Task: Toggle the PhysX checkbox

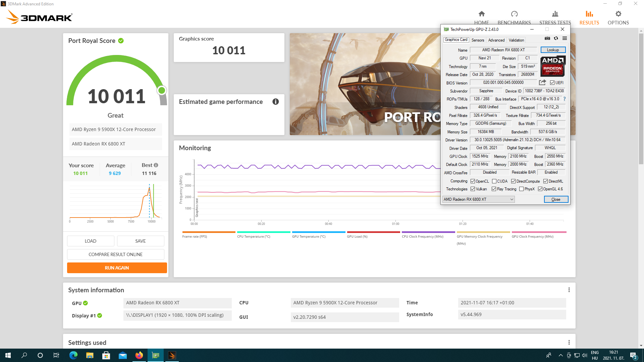Action: point(521,189)
